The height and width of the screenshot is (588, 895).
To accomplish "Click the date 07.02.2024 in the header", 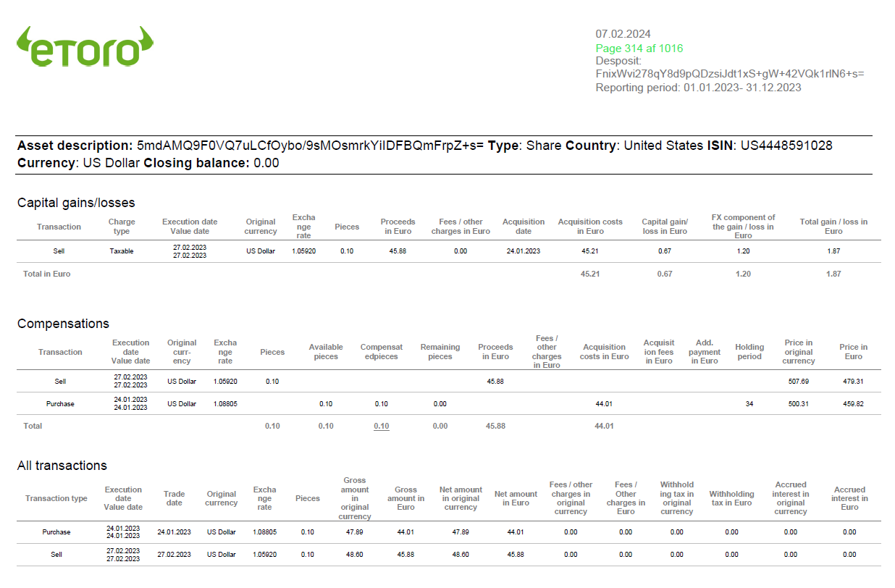I will 622,34.
